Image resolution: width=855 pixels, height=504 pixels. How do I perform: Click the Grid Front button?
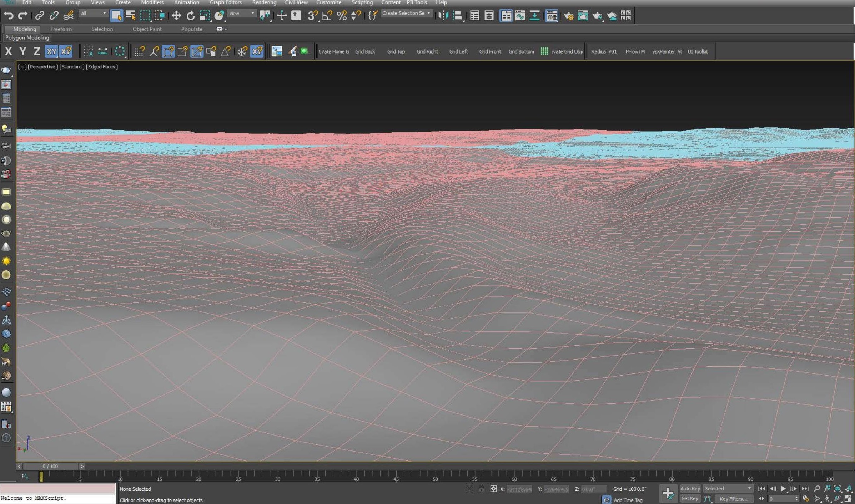click(x=490, y=51)
